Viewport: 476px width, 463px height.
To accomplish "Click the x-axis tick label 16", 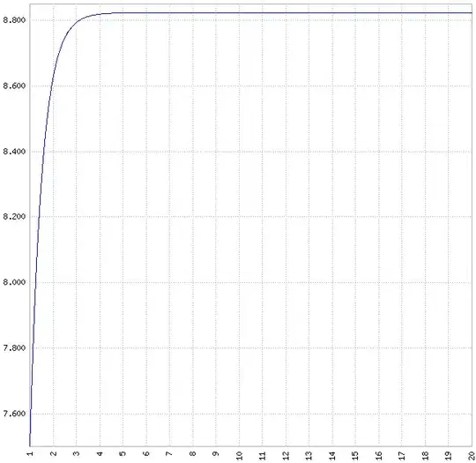I will click(x=379, y=455).
